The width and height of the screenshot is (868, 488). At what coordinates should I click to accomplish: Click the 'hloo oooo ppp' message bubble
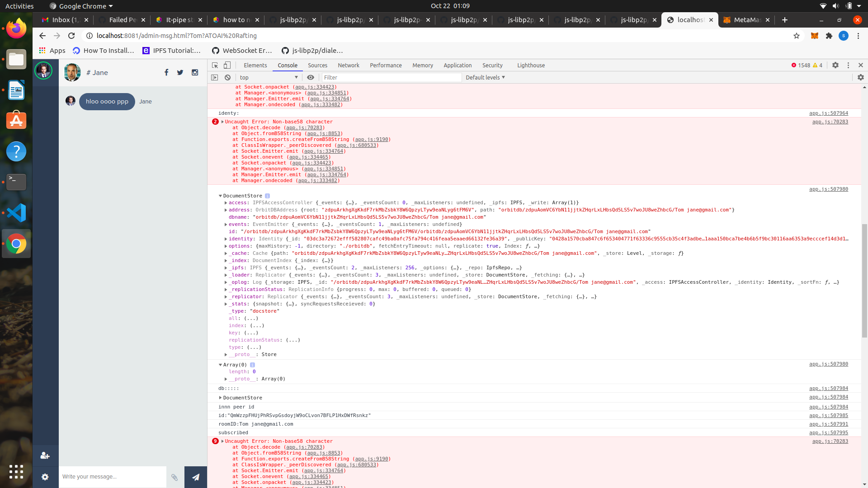pos(107,102)
